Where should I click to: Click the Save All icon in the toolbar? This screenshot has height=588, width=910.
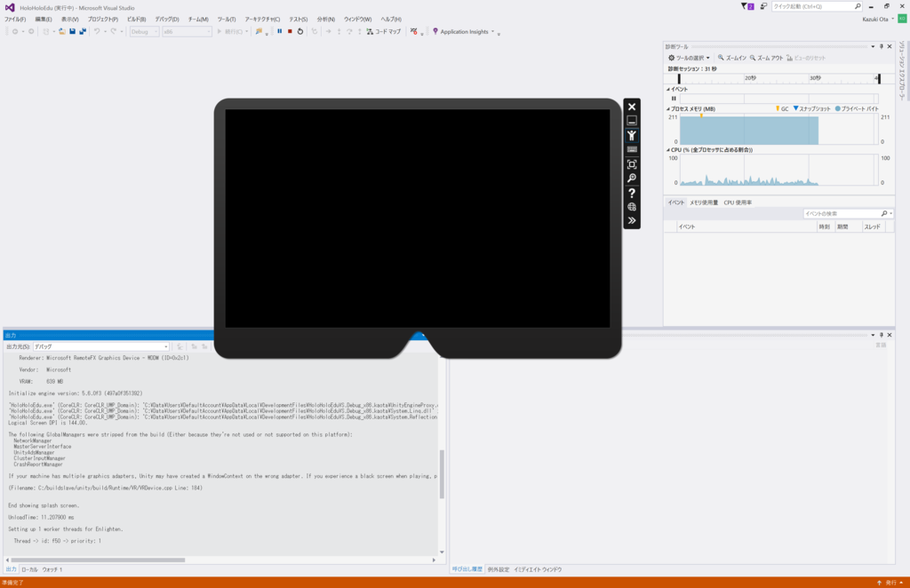[83, 31]
